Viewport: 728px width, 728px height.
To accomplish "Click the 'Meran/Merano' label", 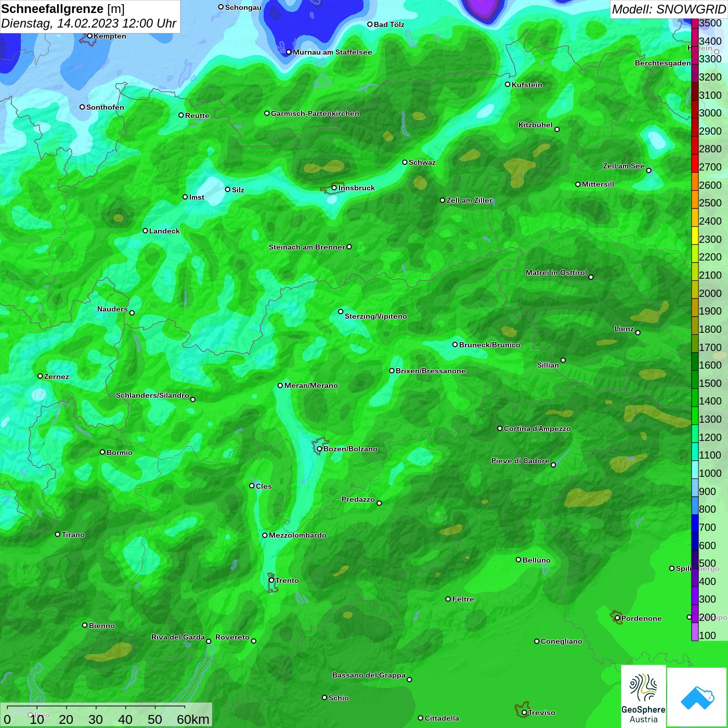I will pyautogui.click(x=311, y=385).
